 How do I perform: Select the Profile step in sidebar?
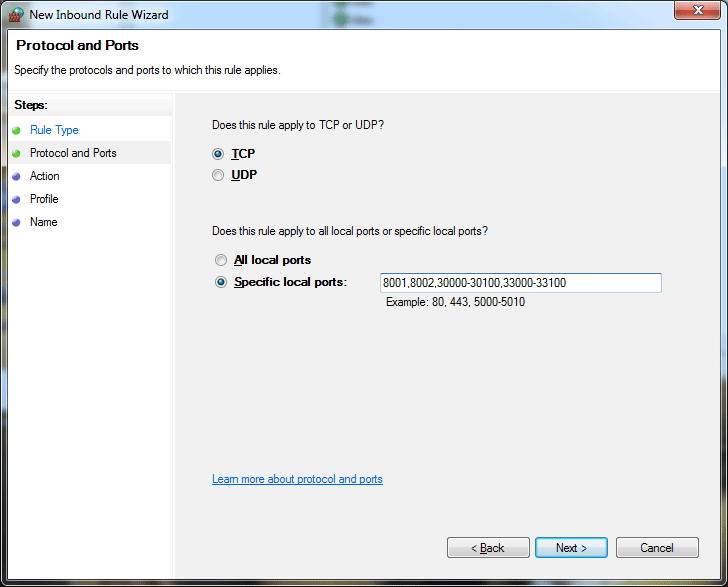click(44, 199)
